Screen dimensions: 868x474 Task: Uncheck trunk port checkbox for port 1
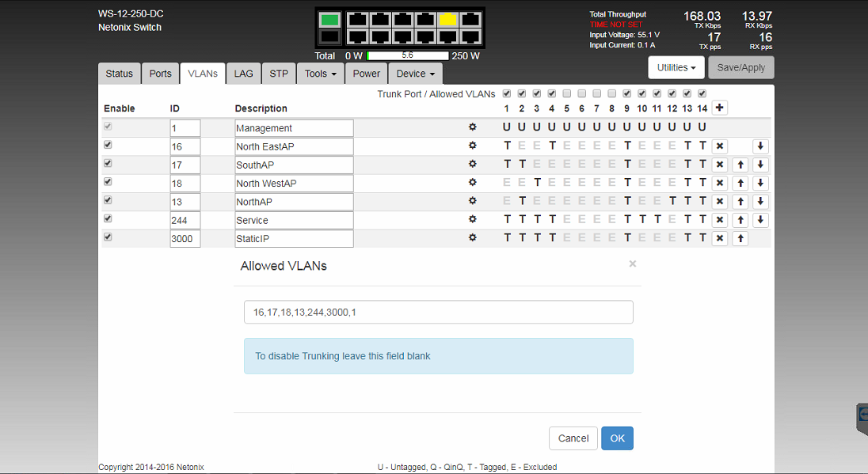click(x=507, y=93)
